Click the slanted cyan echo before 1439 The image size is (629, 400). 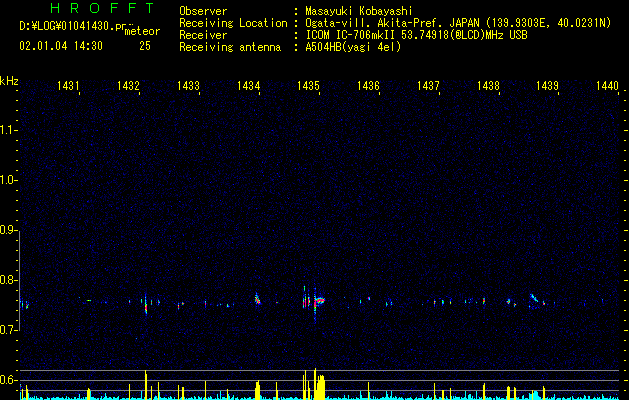(534, 297)
